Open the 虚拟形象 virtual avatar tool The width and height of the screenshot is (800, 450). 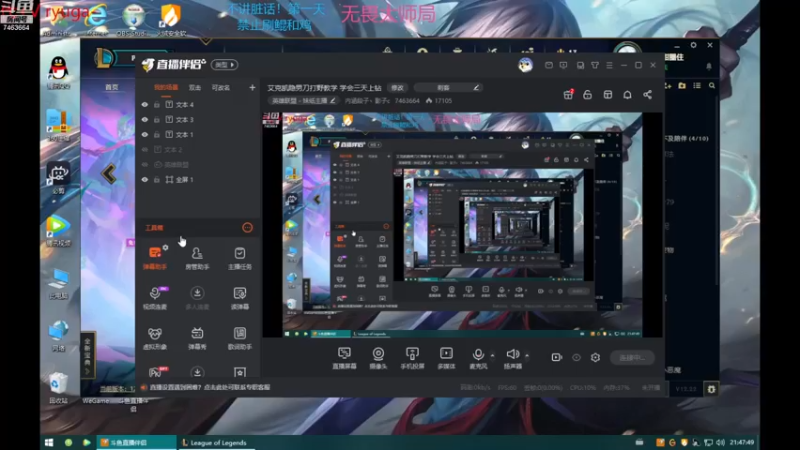point(155,338)
